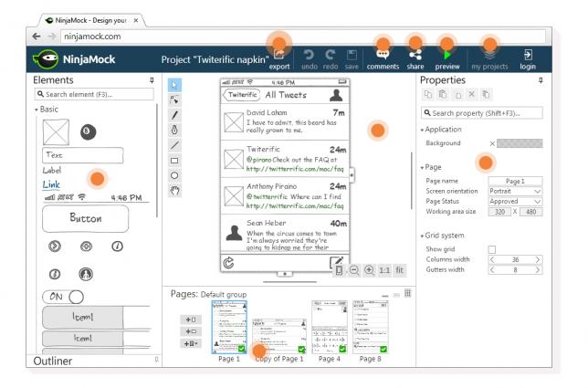
Task: Clear the Background color with the X
Action: [x=492, y=143]
